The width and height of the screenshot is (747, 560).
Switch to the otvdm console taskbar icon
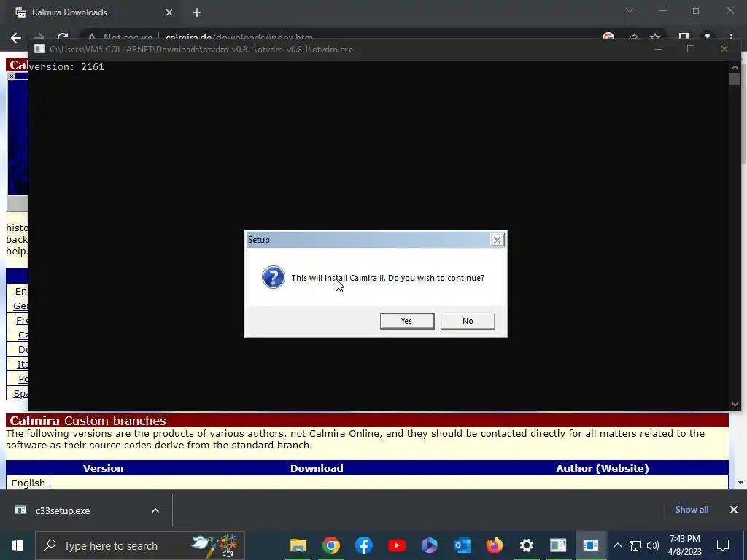pos(558,545)
